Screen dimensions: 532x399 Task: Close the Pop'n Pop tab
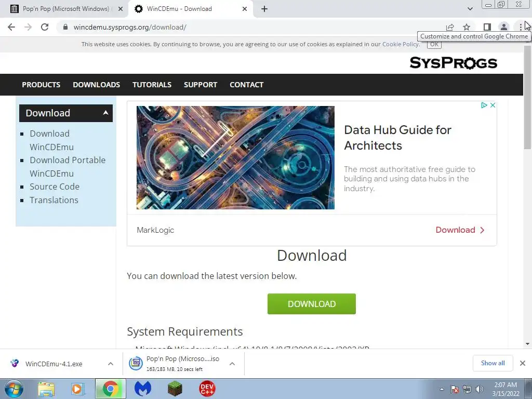(120, 9)
